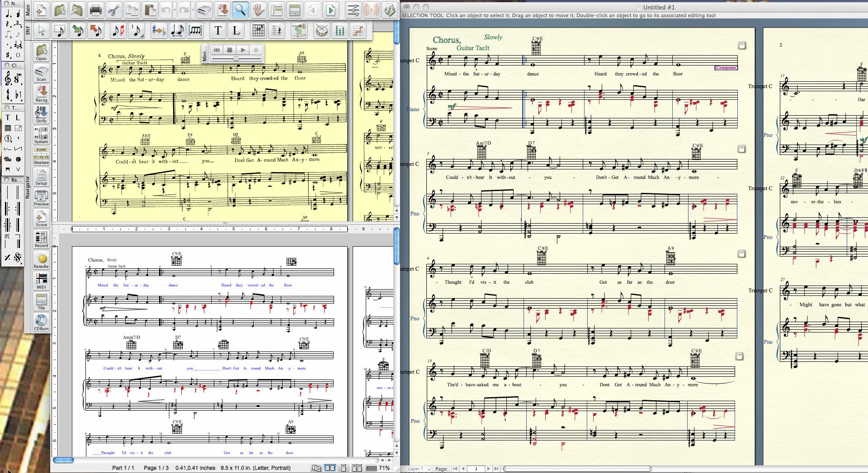
Task: Select the Hand pan tool
Action: point(258,10)
